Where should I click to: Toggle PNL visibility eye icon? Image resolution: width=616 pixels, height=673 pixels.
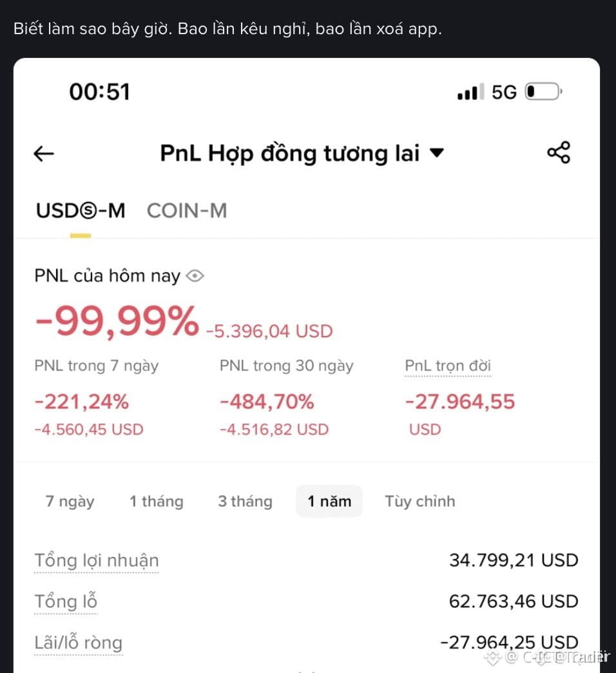(x=195, y=275)
